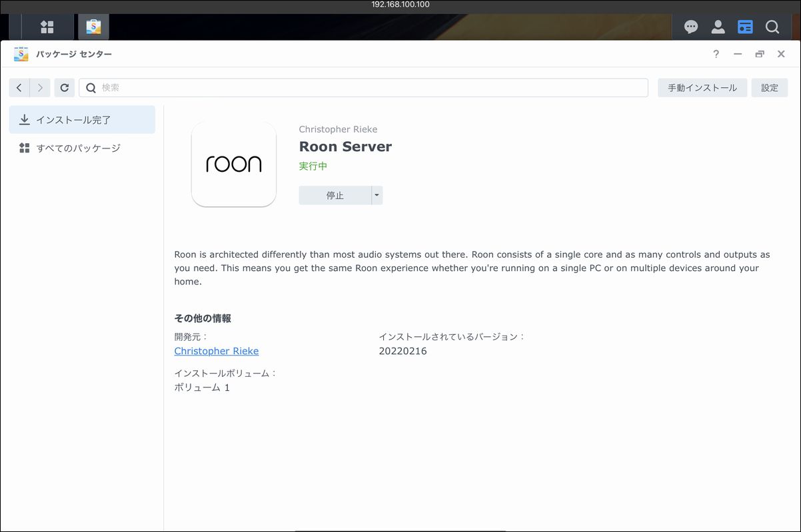The height and width of the screenshot is (532, 801).
Task: Select インストール完了 in the sidebar
Action: (x=82, y=120)
